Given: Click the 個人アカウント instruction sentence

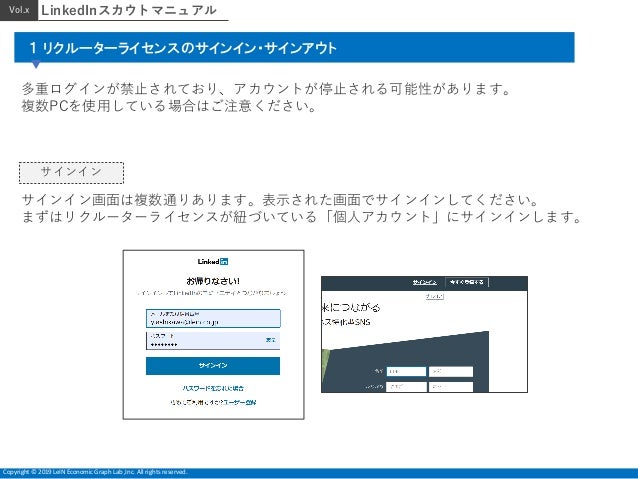Looking at the screenshot, I should pyautogui.click(x=302, y=217).
